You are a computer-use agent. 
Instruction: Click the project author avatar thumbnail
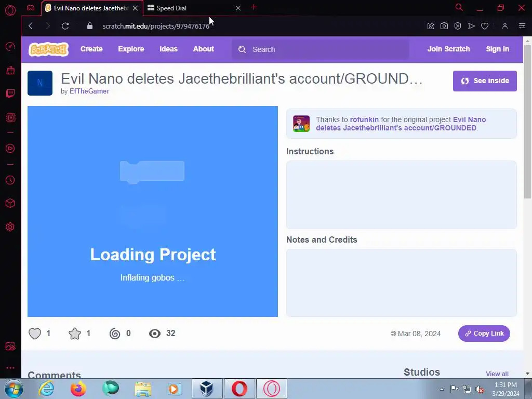[x=40, y=83]
